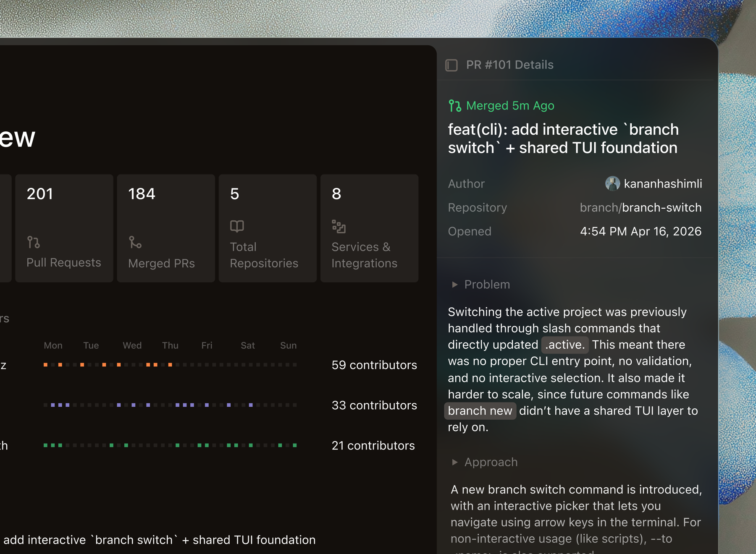Click the purple activity row for 33 contributors
The image size is (756, 554).
pyautogui.click(x=170, y=405)
